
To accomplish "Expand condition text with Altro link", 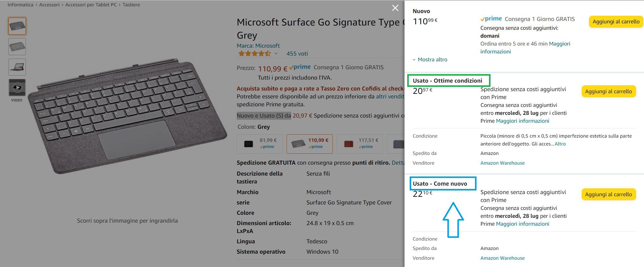I will (x=560, y=144).
